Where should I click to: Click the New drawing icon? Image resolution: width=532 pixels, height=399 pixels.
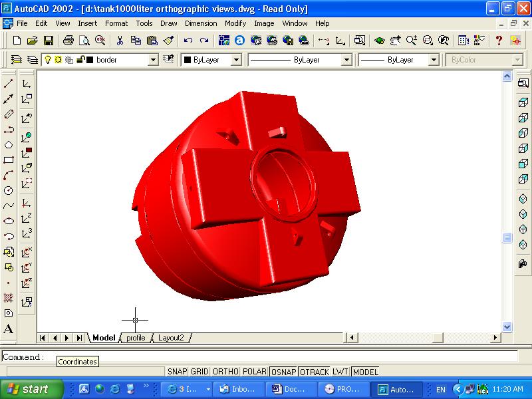[17, 41]
